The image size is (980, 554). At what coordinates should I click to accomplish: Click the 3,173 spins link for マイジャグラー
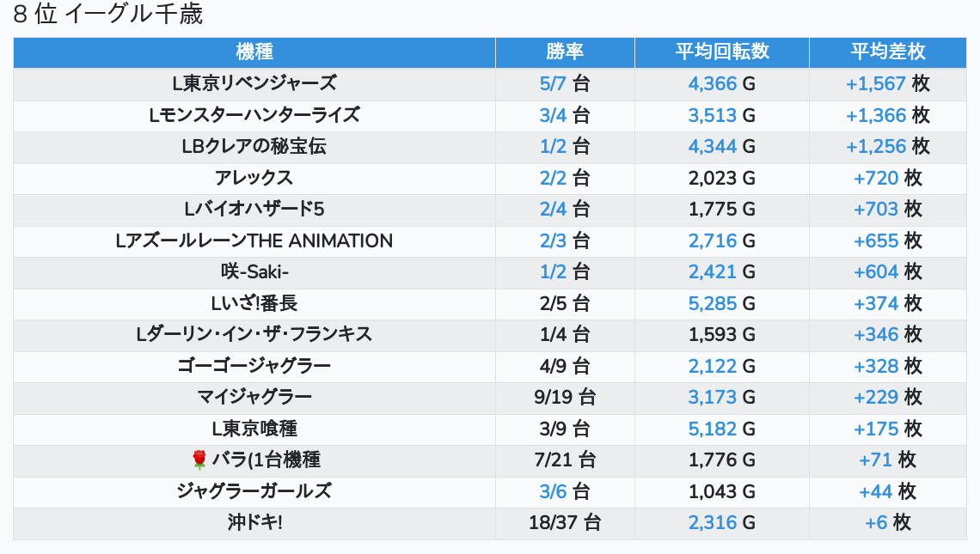point(713,398)
